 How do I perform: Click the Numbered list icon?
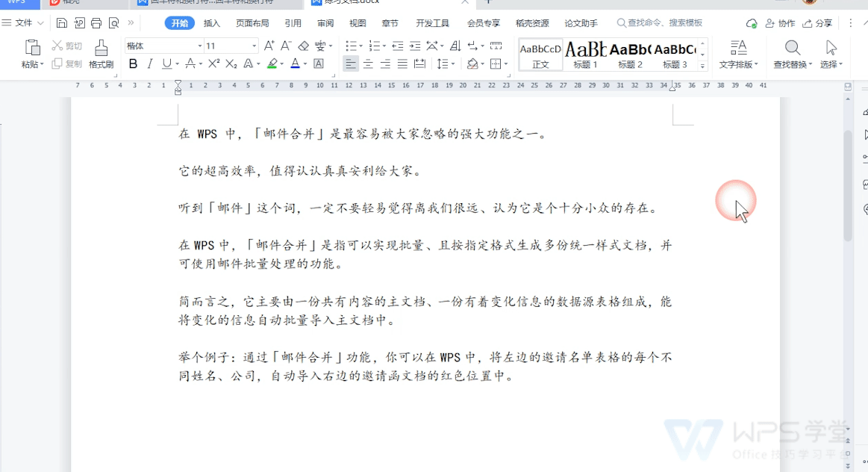pos(374,46)
